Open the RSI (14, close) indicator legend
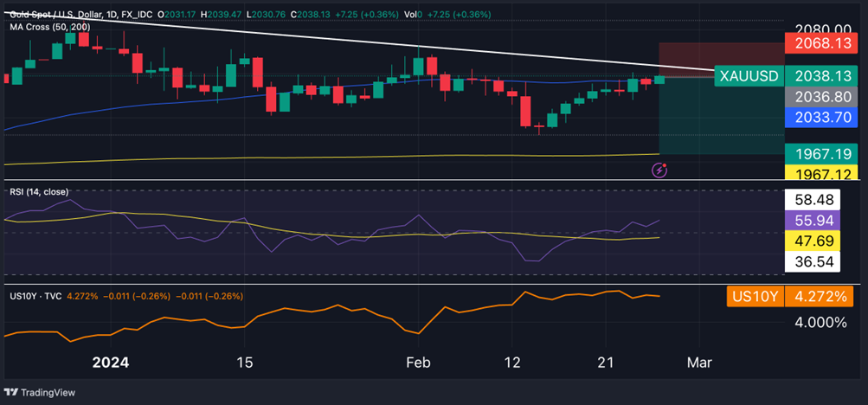The image size is (868, 405). coord(40,191)
